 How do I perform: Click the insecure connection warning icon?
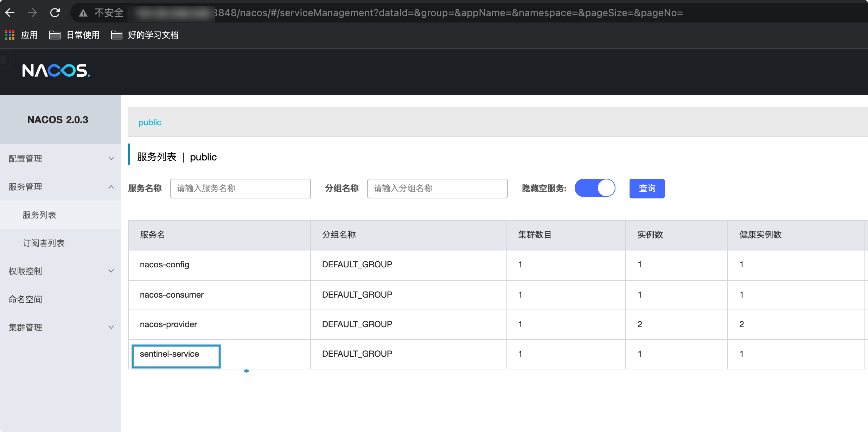click(83, 13)
